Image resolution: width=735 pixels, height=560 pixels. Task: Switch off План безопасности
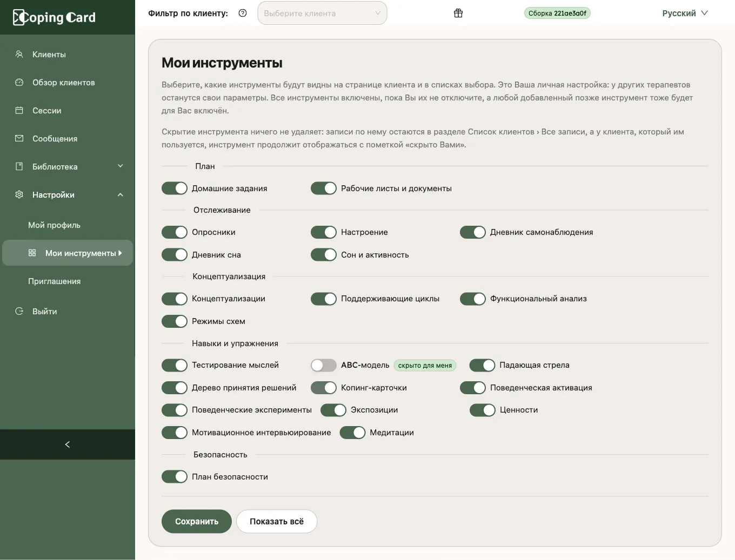tap(175, 476)
